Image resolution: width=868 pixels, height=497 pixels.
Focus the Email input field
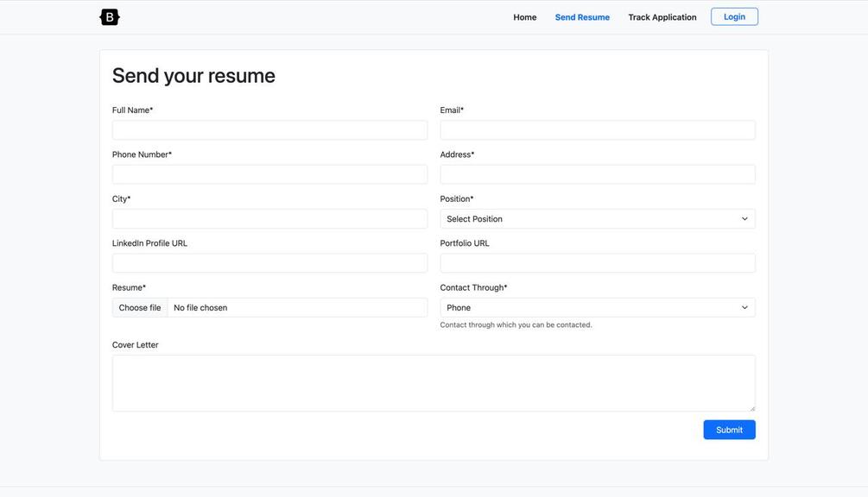pos(598,130)
